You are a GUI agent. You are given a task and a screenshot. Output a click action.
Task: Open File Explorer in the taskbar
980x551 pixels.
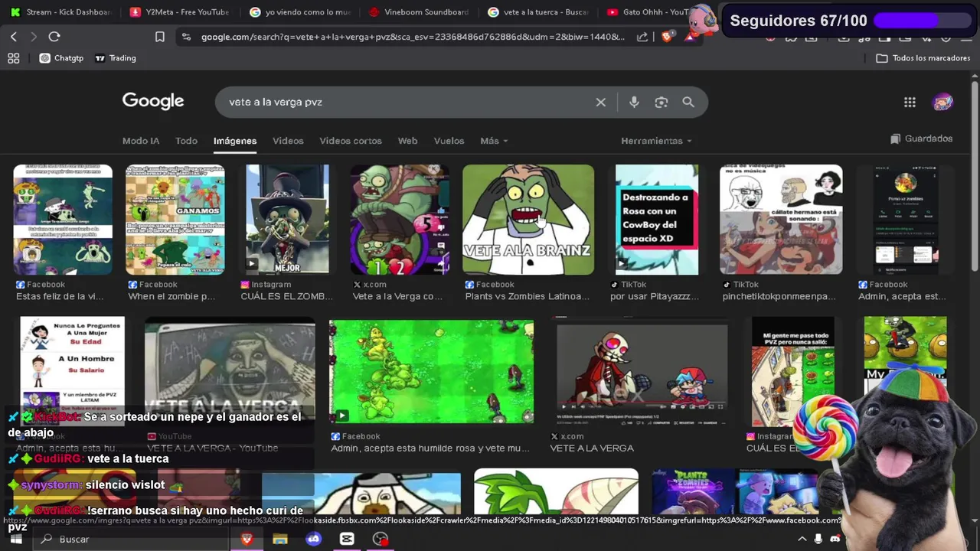[280, 540]
